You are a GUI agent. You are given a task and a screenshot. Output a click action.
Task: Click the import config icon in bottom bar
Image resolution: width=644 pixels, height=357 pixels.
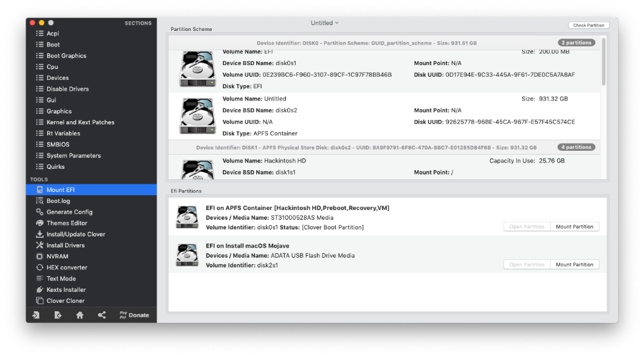point(36,315)
